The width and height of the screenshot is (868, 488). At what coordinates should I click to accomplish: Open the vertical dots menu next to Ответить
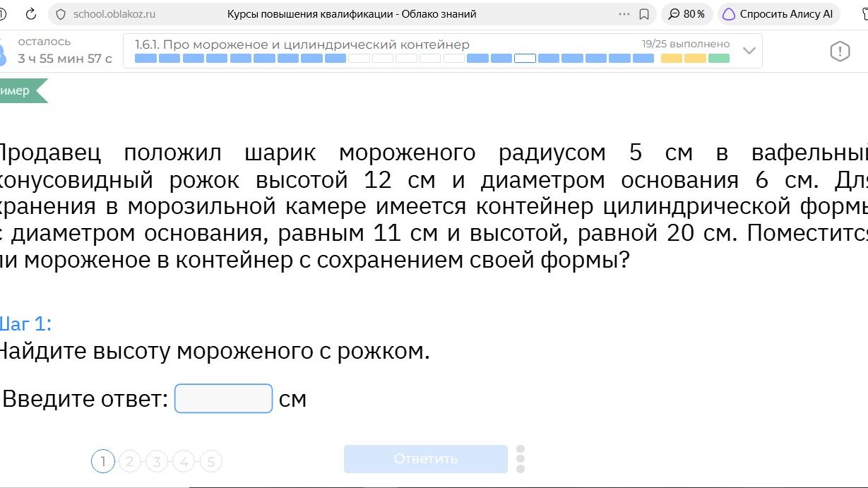pos(521,459)
